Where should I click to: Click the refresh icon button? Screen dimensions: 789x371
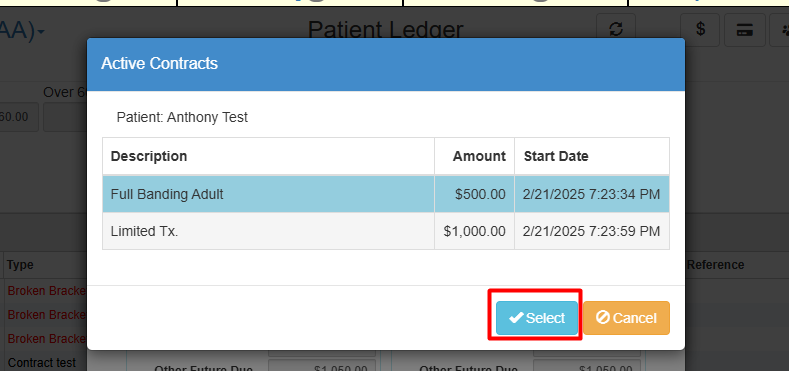[x=616, y=30]
